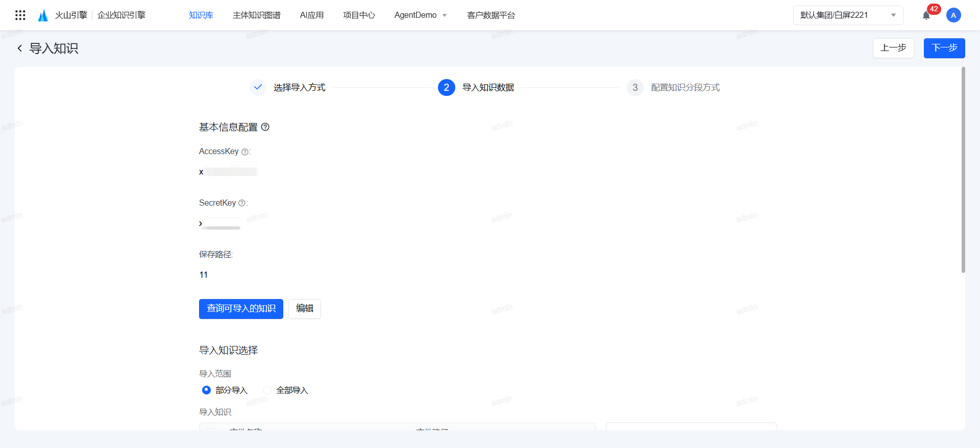
Task: Click the 编辑 button
Action: click(x=305, y=309)
